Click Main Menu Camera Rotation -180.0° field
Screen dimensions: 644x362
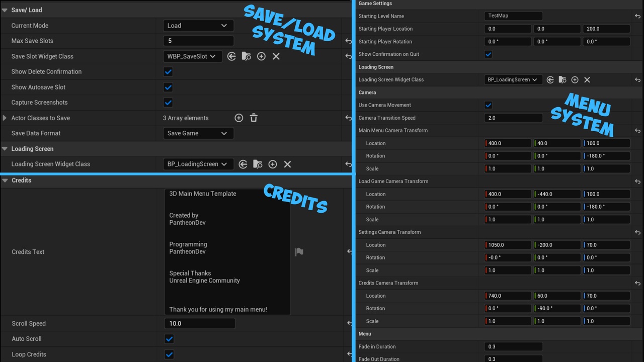(x=606, y=156)
